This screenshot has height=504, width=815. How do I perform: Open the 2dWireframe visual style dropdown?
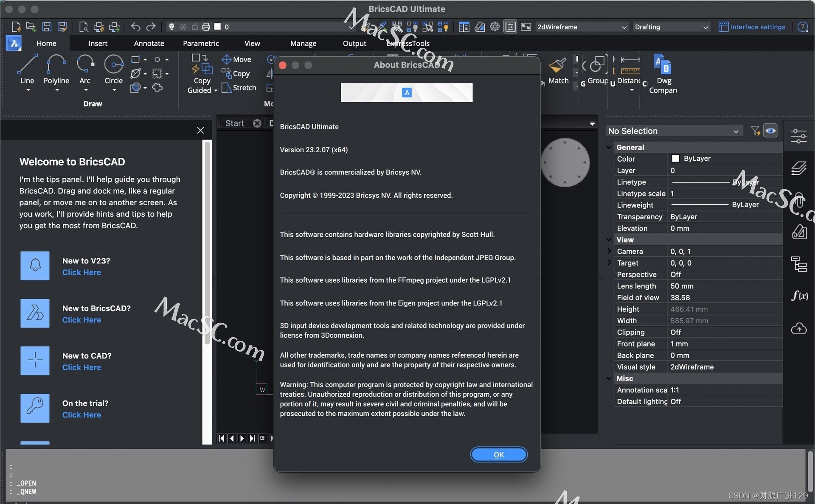pos(582,27)
